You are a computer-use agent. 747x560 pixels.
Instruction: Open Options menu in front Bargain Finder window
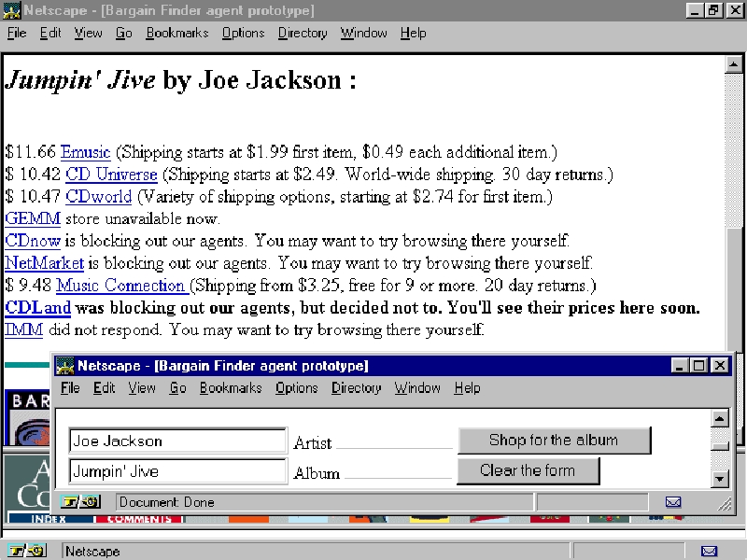coord(296,388)
